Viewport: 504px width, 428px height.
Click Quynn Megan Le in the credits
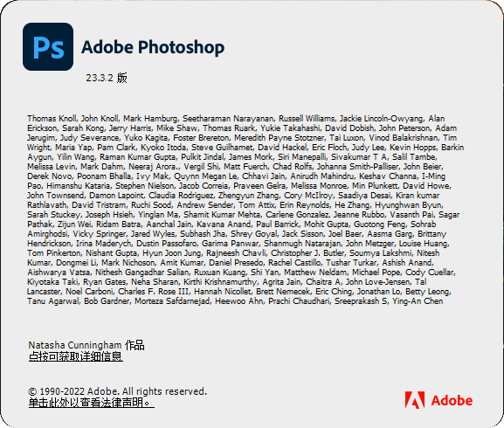click(x=205, y=176)
